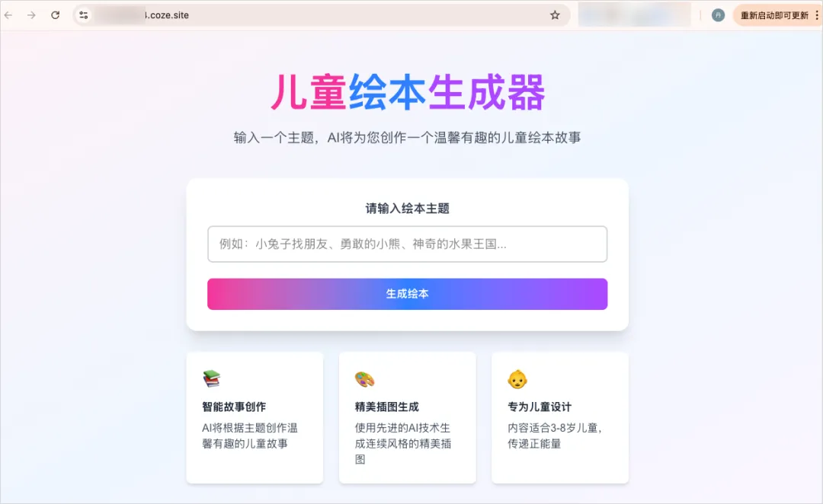Click the browser forward arrow
This screenshot has width=823, height=504.
tap(31, 15)
